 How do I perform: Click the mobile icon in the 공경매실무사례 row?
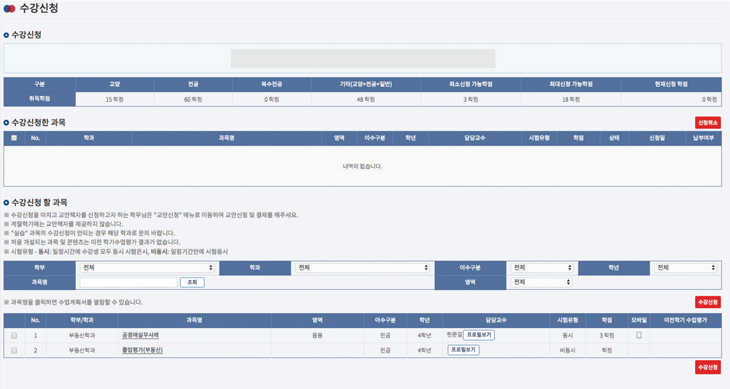(639, 335)
